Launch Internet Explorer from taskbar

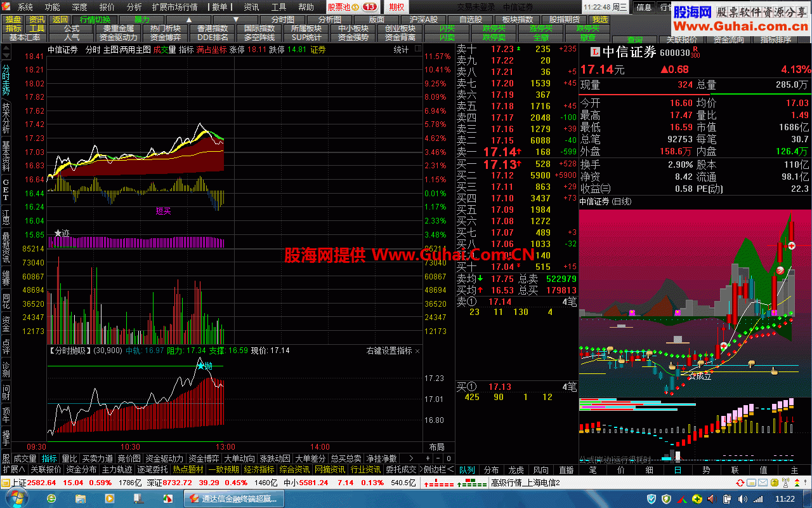(x=50, y=499)
